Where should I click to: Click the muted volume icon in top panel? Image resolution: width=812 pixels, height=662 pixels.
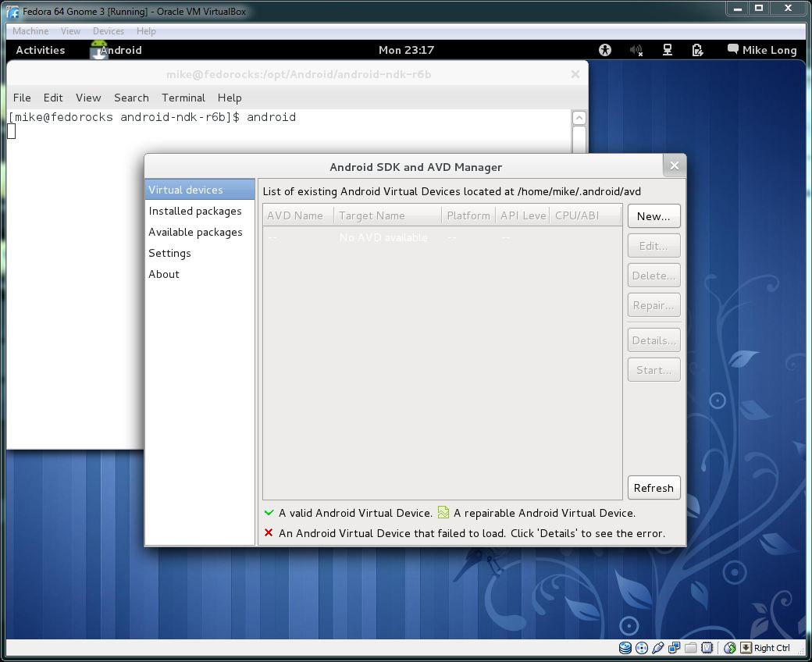point(636,50)
